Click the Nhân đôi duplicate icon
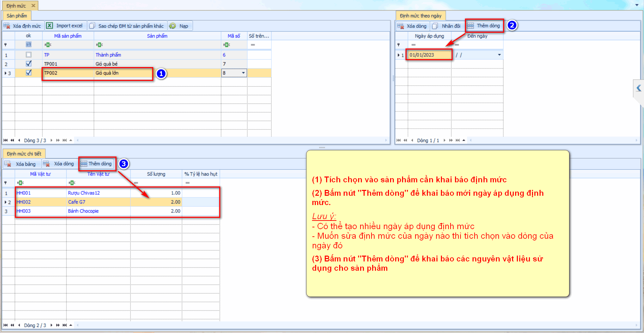Image resolution: width=644 pixels, height=333 pixels. click(435, 26)
